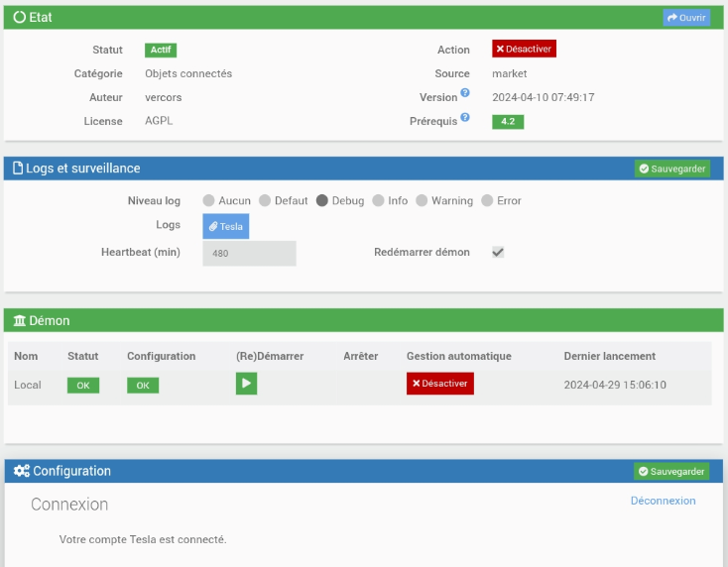Click the daemon Statut OK badge

point(83,386)
